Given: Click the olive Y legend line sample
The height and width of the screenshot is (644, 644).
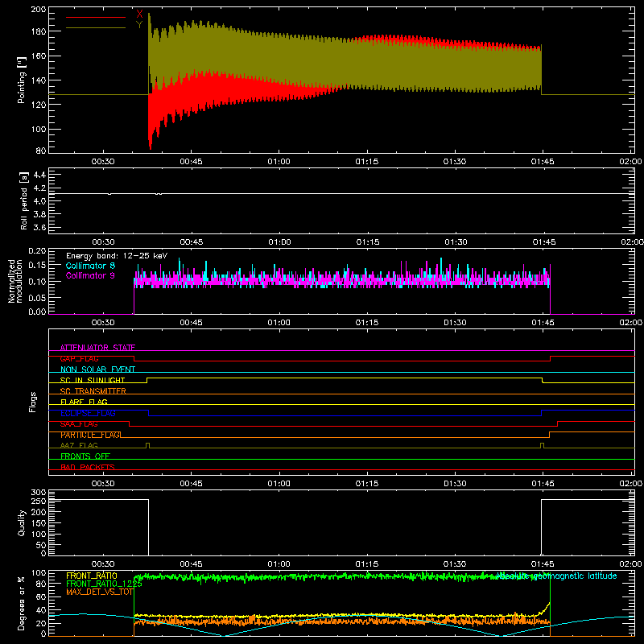Looking at the screenshot, I should pyautogui.click(x=96, y=28).
